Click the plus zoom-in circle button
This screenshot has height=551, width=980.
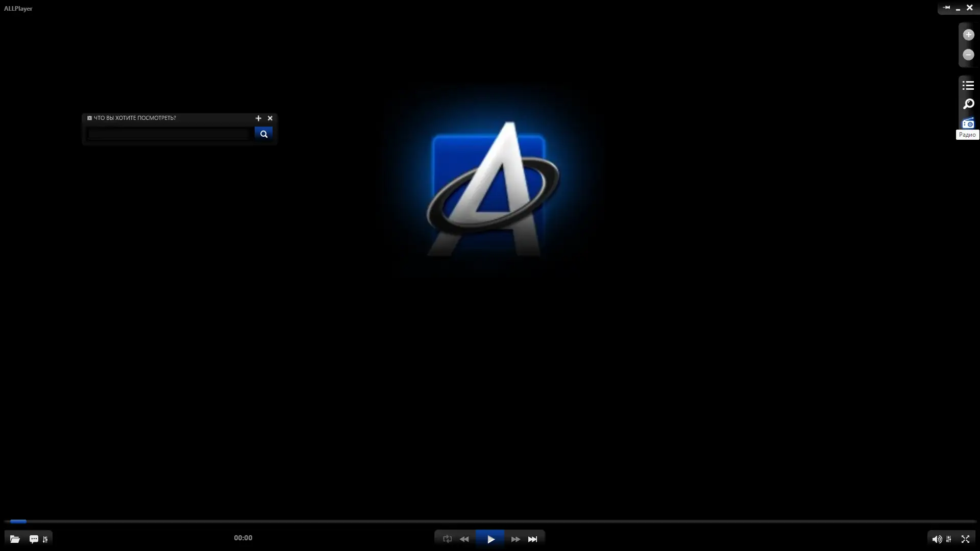[968, 35]
